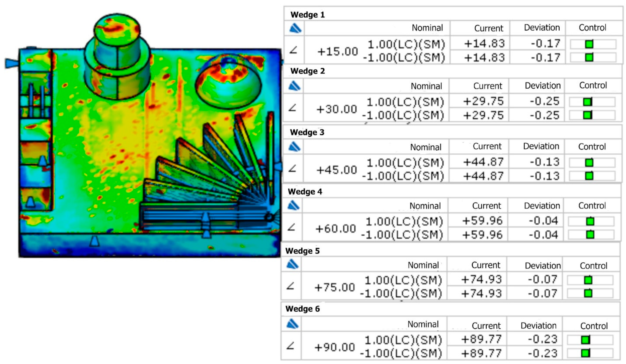Image resolution: width=626 pixels, height=364 pixels.
Task: Select the Wedge 5 title header
Action: point(302,251)
